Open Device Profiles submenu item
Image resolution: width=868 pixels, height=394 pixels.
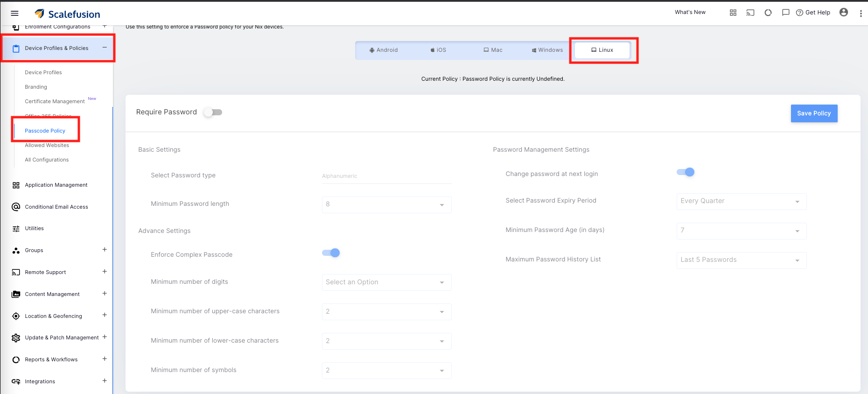[43, 72]
